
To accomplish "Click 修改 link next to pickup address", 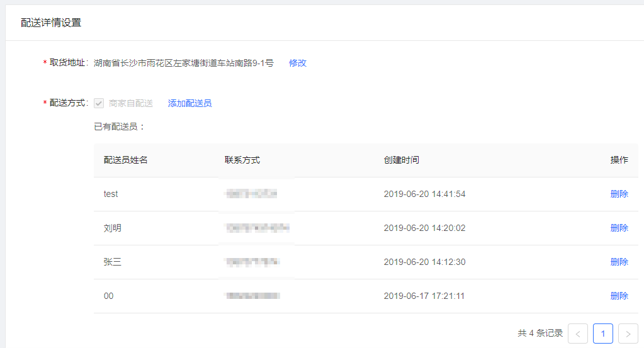I will pyautogui.click(x=297, y=63).
